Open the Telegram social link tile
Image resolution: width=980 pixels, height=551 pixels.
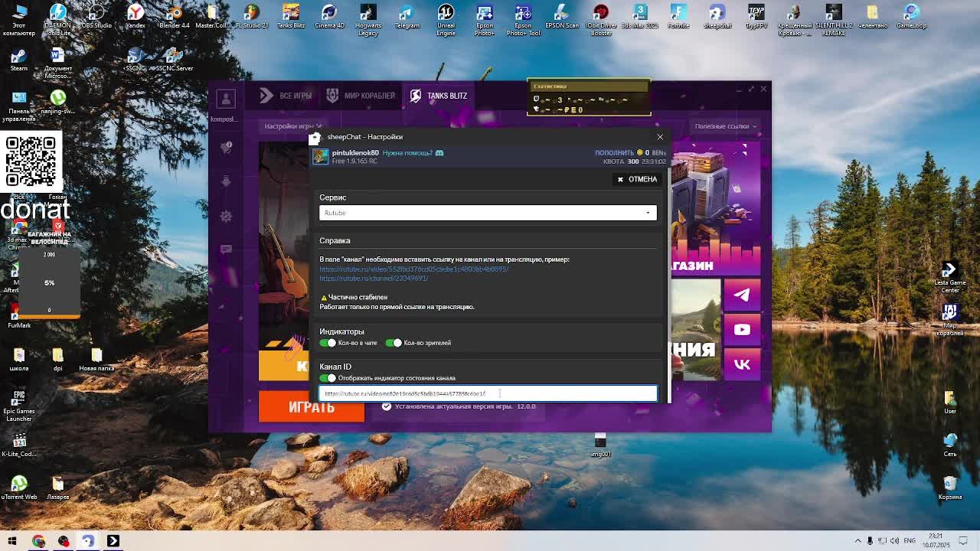coord(742,295)
